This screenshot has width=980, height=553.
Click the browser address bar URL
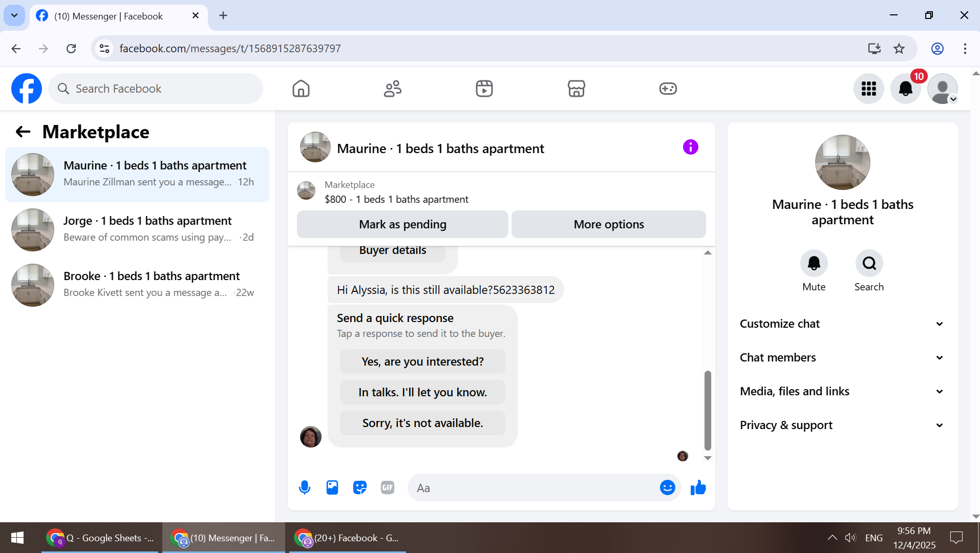click(x=230, y=49)
